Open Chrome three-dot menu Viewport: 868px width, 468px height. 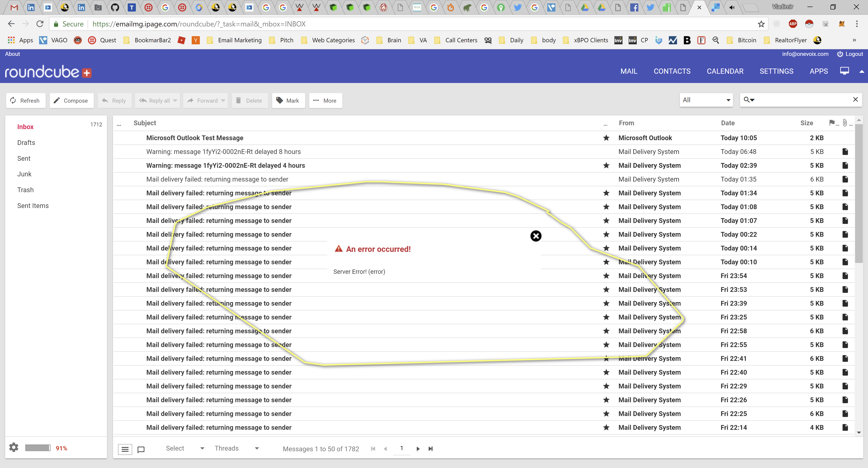[x=856, y=24]
